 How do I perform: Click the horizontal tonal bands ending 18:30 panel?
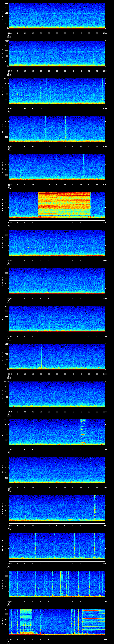point(94,621)
